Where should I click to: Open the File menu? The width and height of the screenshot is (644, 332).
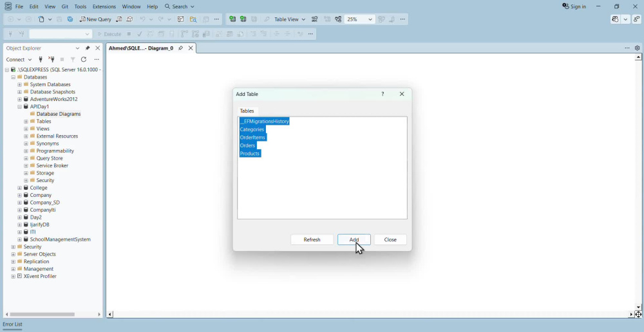19,6
